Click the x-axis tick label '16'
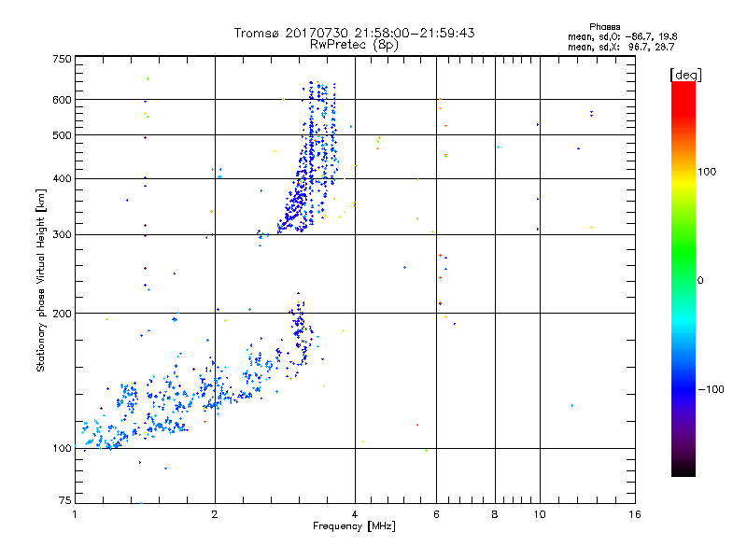This screenshot has height=560, width=747. (635, 514)
